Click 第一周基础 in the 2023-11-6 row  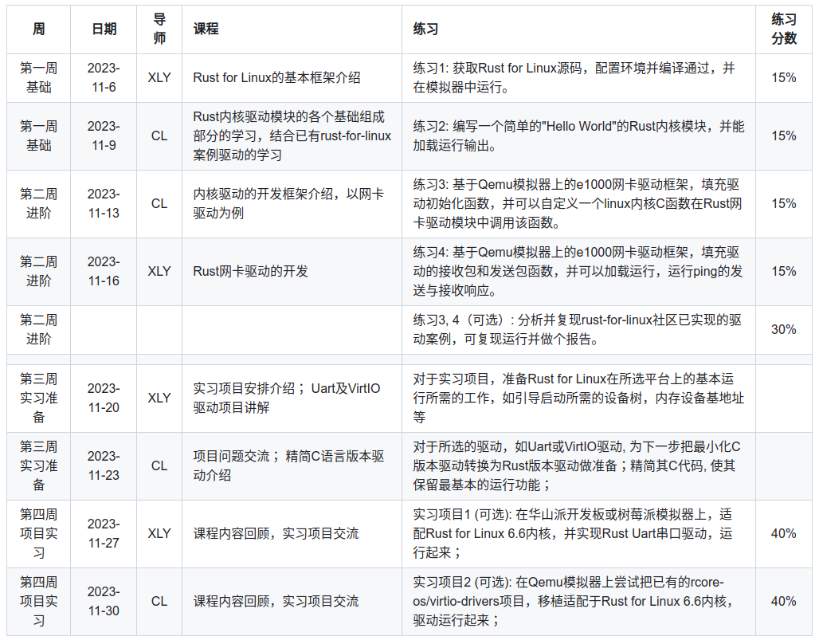(x=39, y=78)
